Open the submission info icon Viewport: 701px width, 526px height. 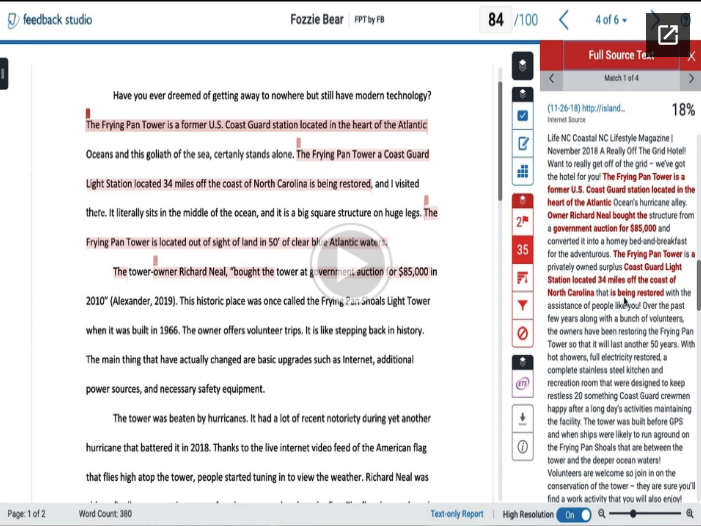[522, 446]
